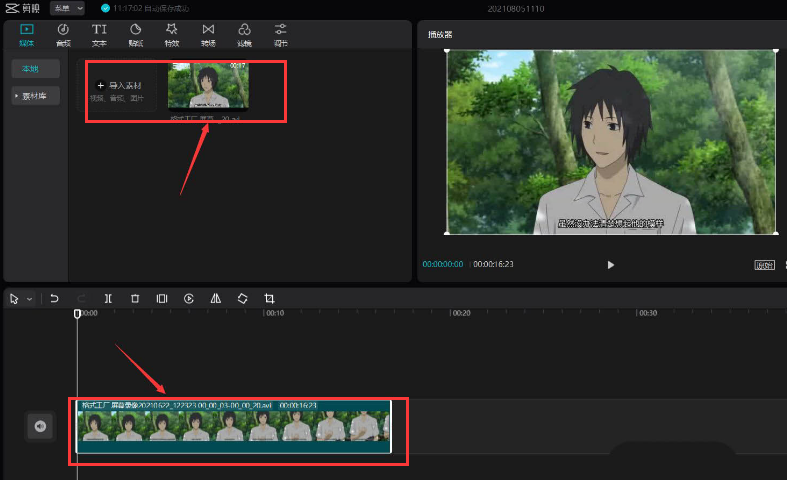Image resolution: width=787 pixels, height=480 pixels.
Task: Delete the selected clip
Action: (x=135, y=299)
